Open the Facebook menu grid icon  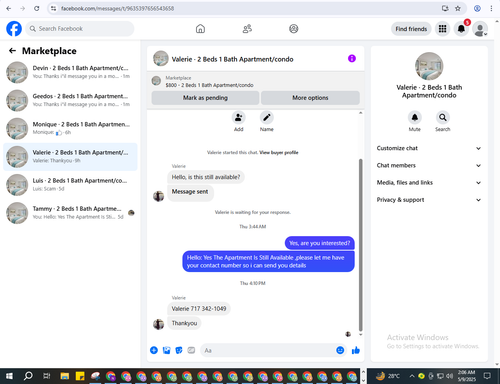pyautogui.click(x=442, y=29)
